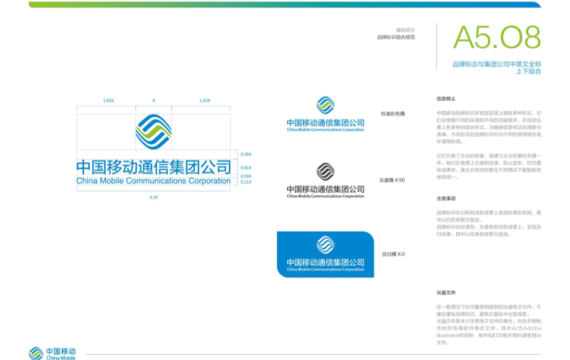The height and width of the screenshot is (360, 570).
Task: Click the label '标准彩色稿'
Action: tap(393, 114)
